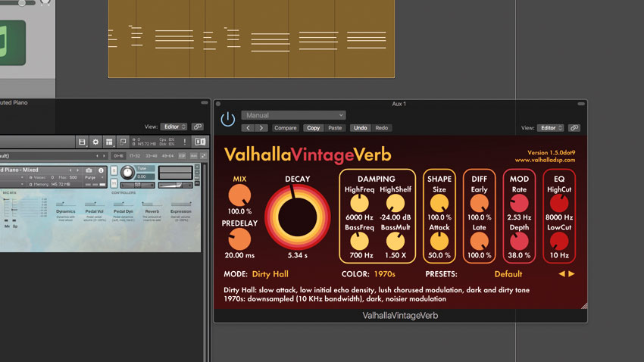The image size is (644, 362).
Task: Click the EQ HighCut knob
Action: pos(559,204)
